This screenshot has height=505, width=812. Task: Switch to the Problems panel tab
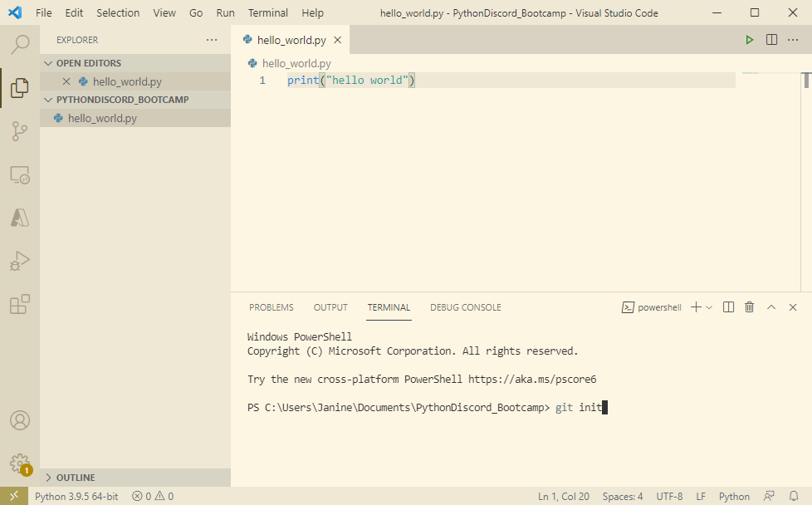click(271, 307)
